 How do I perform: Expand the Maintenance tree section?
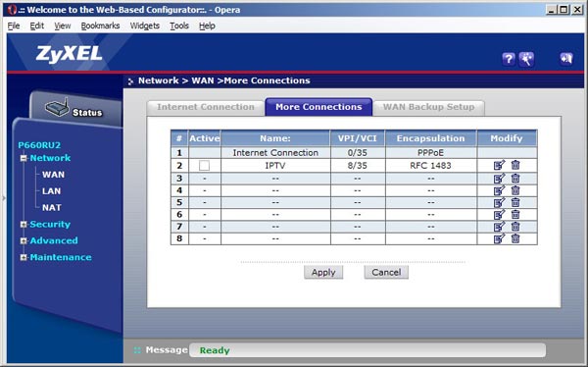[24, 257]
